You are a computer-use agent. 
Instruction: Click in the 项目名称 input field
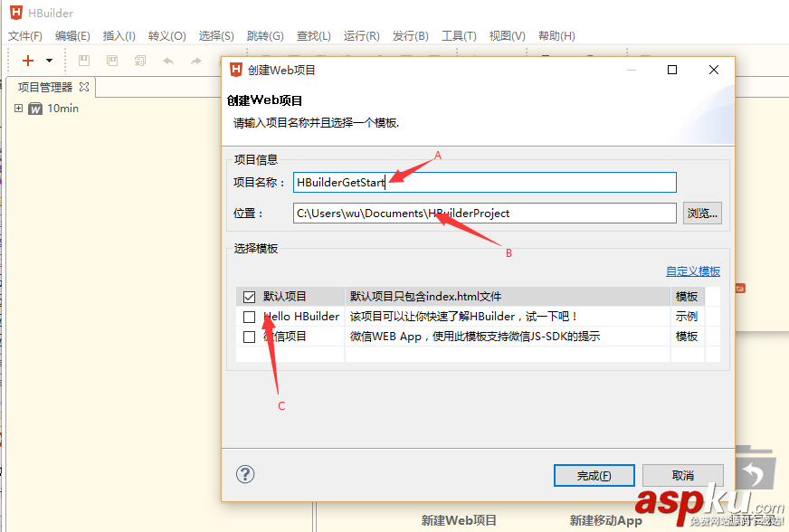[x=485, y=182]
